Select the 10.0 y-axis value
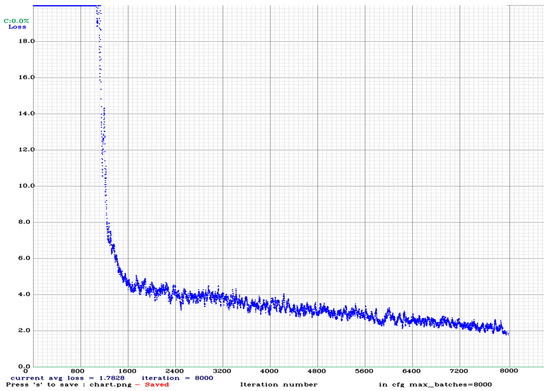This screenshot has height=391, width=550. coord(27,186)
